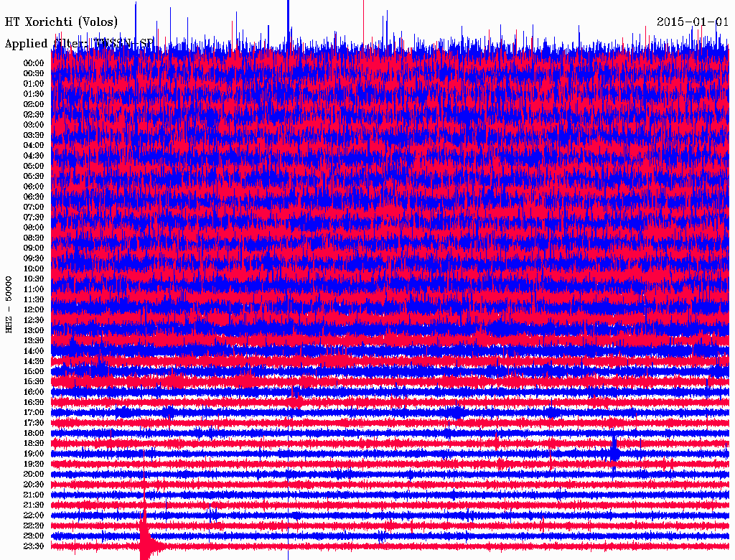
Task: Select the 18:00 time label
Action: [34, 433]
